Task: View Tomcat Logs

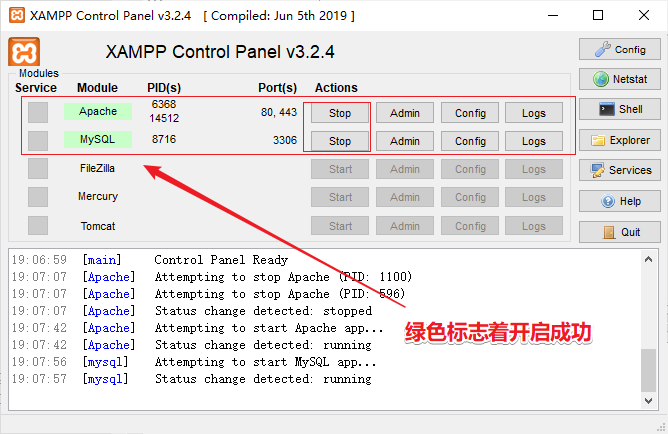Action: tap(534, 226)
